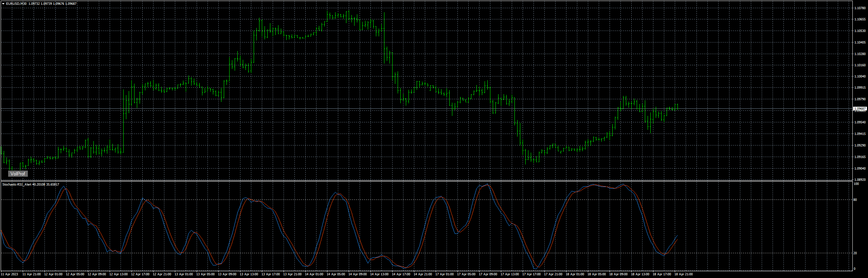This screenshot has height=278, width=868.
Task: Click the 11 Apr 21:00 time label
Action: (x=32, y=274)
